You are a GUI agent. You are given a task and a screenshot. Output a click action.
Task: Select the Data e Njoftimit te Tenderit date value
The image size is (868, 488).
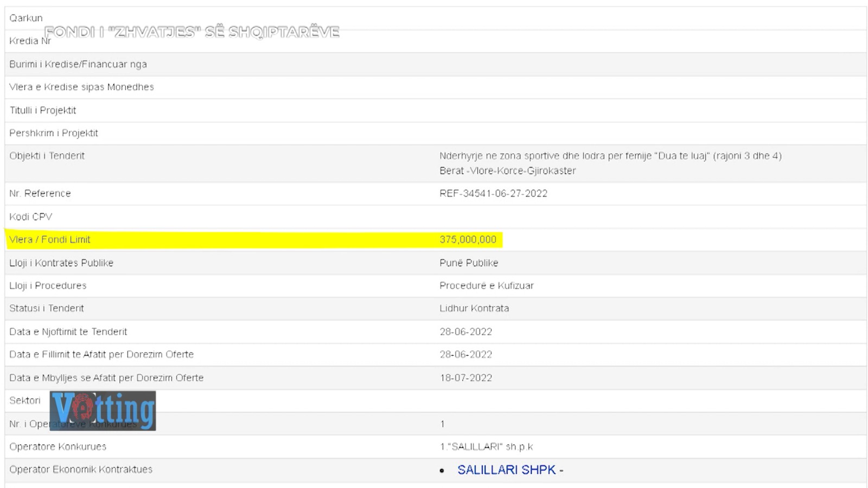465,332
